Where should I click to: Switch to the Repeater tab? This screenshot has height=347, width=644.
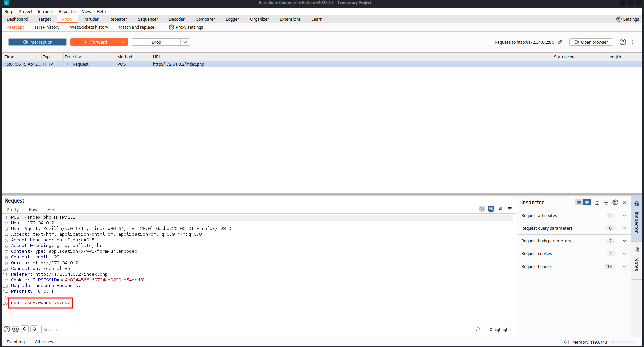click(x=118, y=19)
